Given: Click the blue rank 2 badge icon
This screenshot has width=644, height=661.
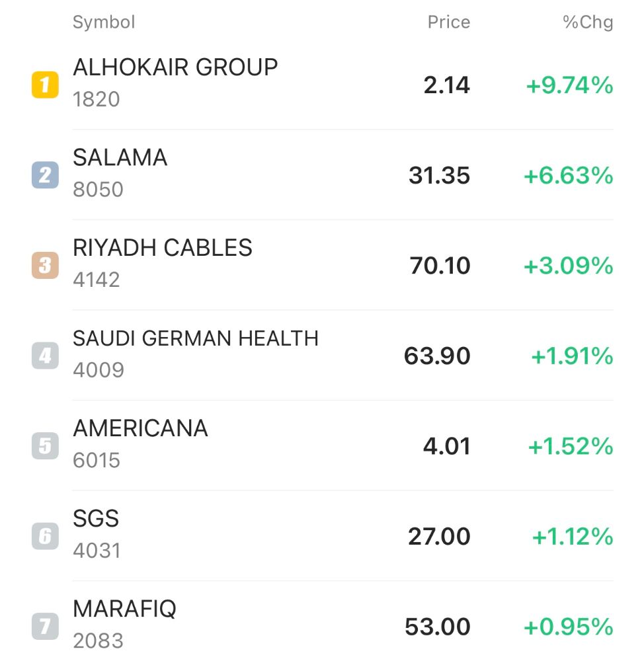Looking at the screenshot, I should pos(45,176).
